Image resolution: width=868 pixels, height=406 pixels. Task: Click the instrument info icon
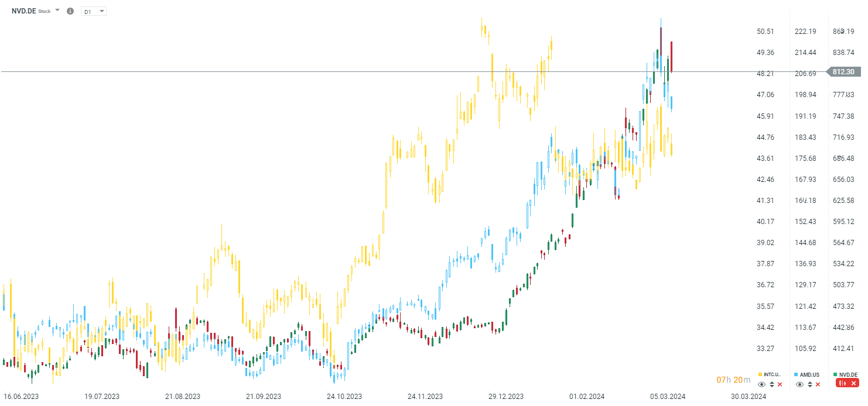pos(70,11)
